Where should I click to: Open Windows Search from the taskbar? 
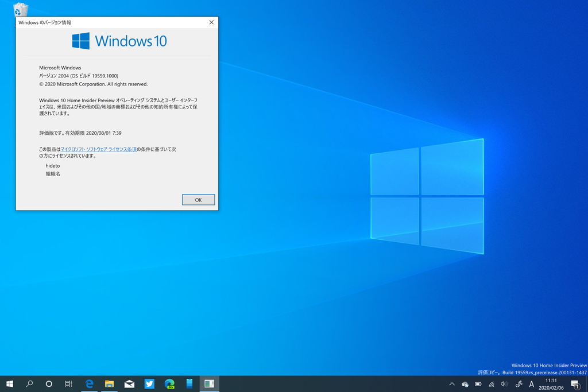(x=29, y=385)
